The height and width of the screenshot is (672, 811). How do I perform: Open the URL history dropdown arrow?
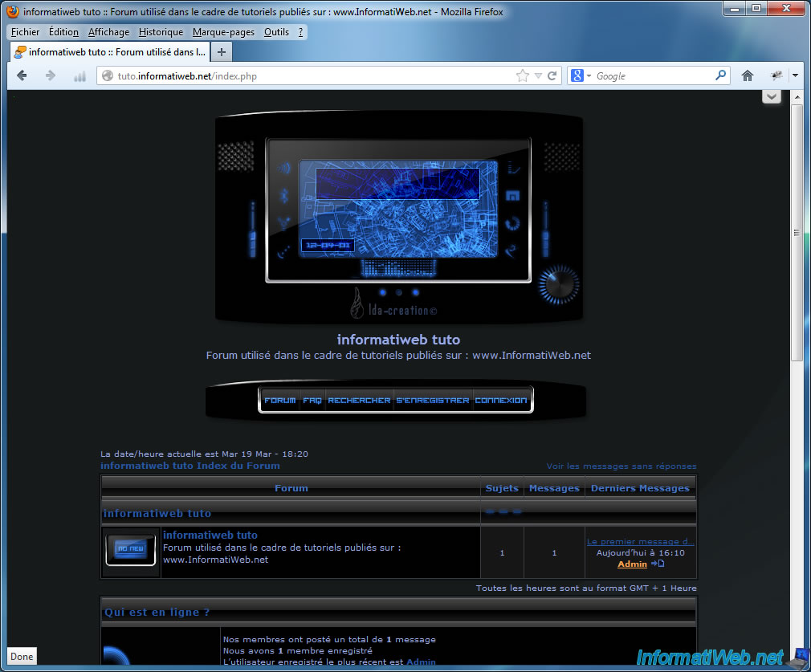tap(538, 76)
